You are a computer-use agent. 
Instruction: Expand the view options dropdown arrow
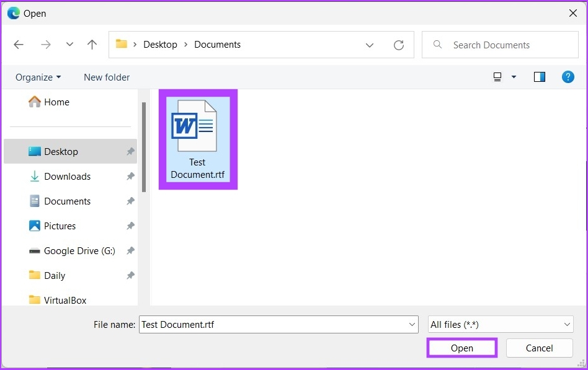(x=514, y=77)
